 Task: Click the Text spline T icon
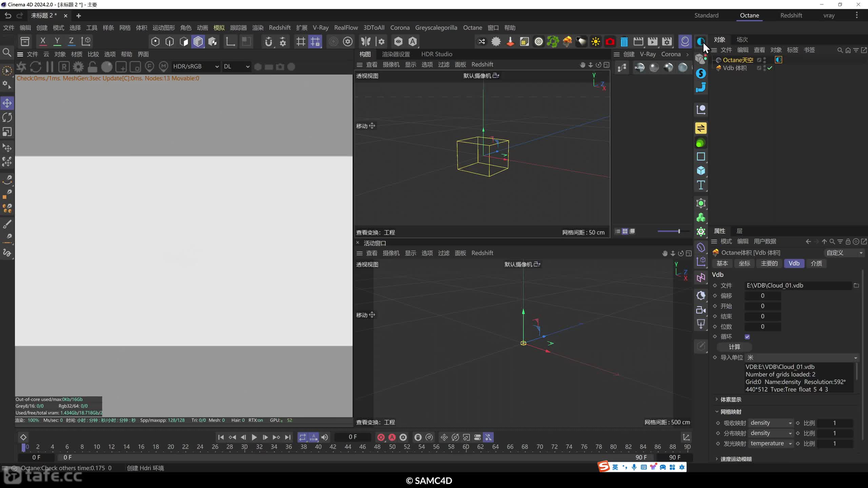(701, 185)
